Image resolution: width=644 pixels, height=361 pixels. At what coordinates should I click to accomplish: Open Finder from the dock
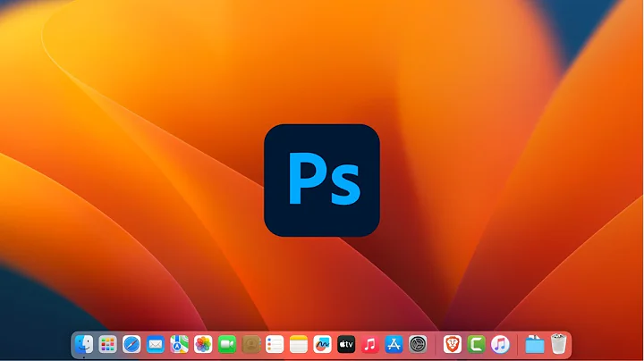[84, 344]
